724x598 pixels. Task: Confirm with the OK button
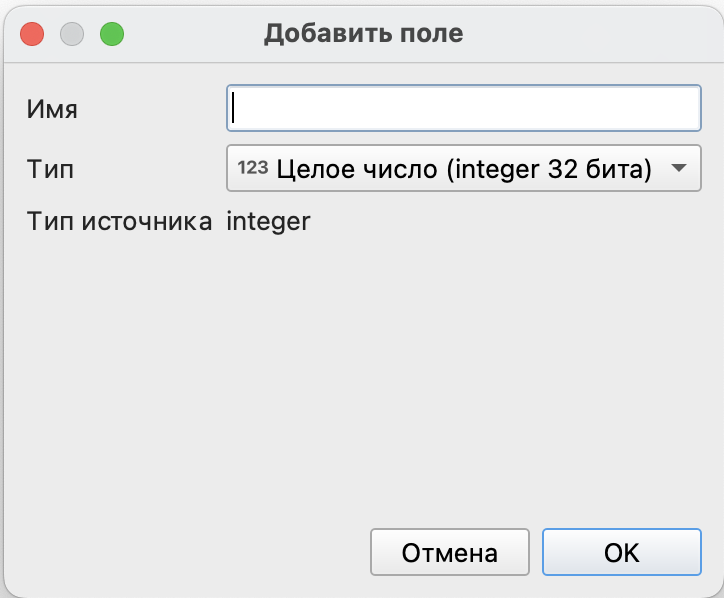click(x=621, y=552)
